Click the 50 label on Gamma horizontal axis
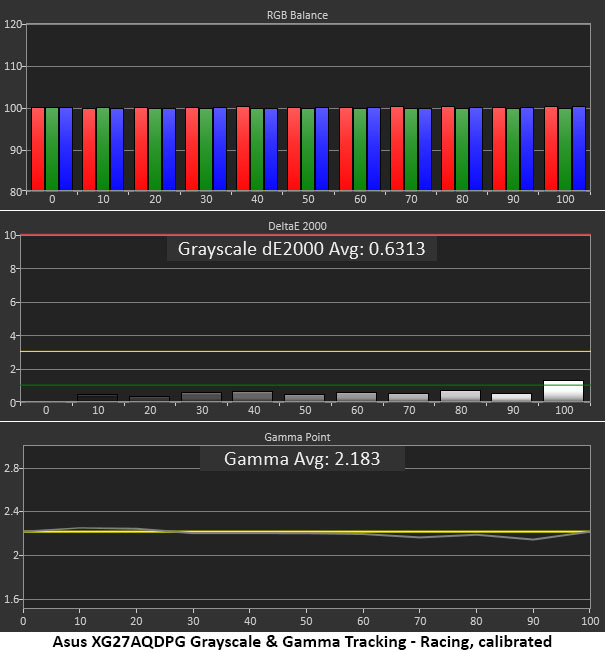The width and height of the screenshot is (605, 652). 306,621
